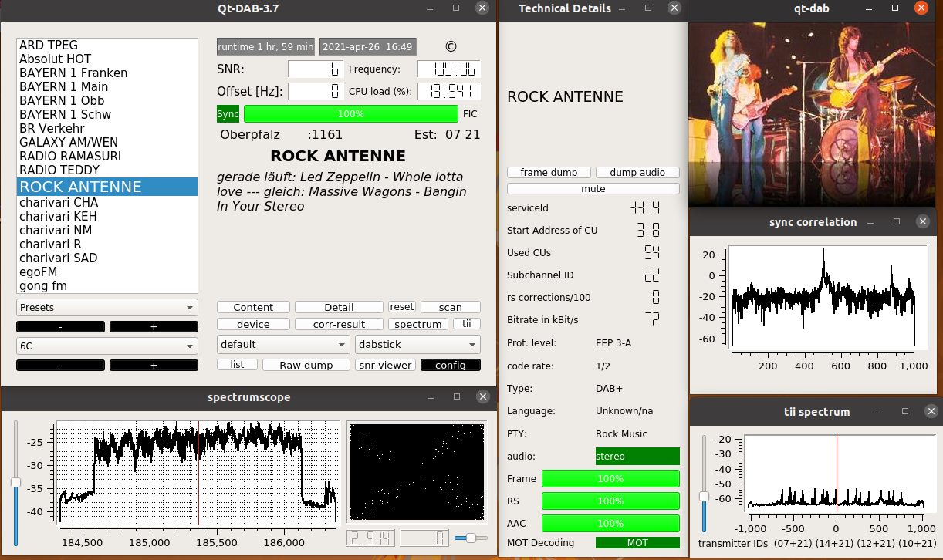Screen dimensions: 943x560
Task: Click the minus button under Presets
Action: (60, 326)
